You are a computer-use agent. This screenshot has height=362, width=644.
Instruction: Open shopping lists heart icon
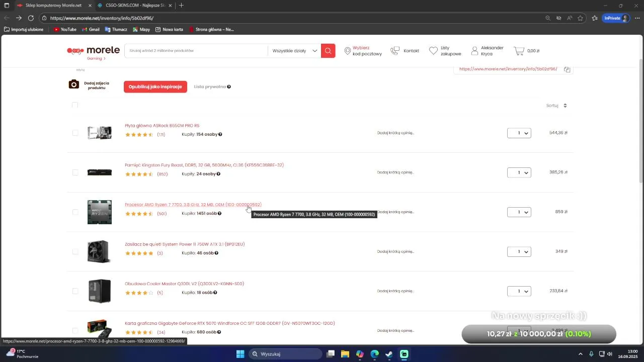433,51
